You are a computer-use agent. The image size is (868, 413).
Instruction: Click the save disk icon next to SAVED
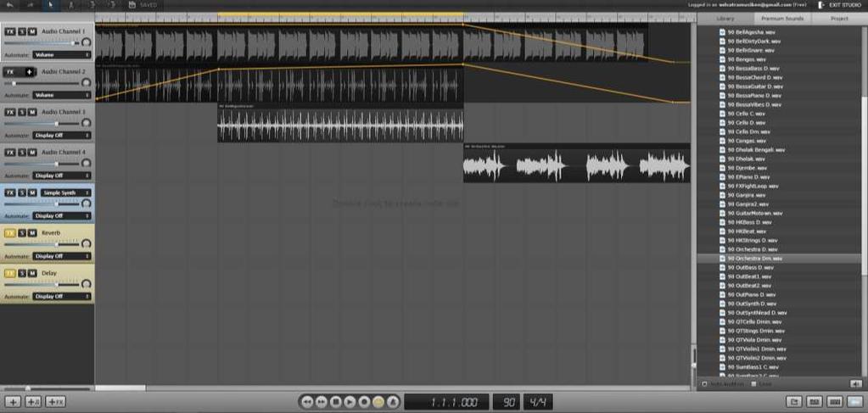pos(132,5)
